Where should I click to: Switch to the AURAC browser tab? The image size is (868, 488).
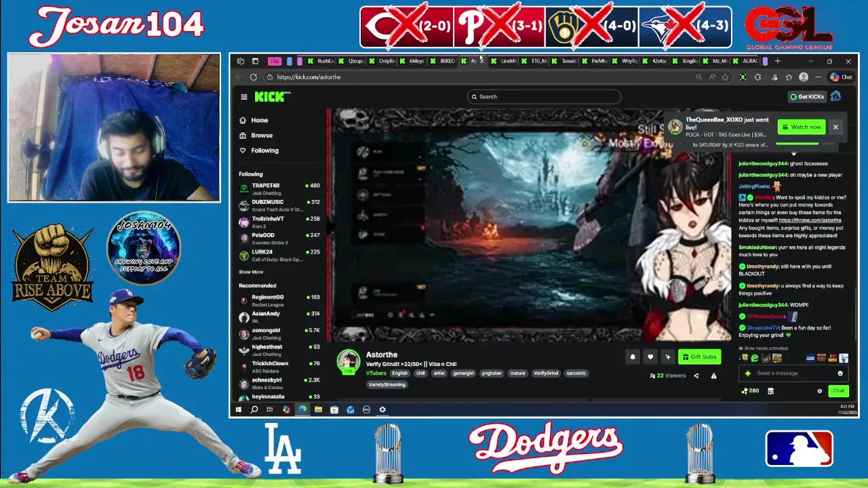747,61
